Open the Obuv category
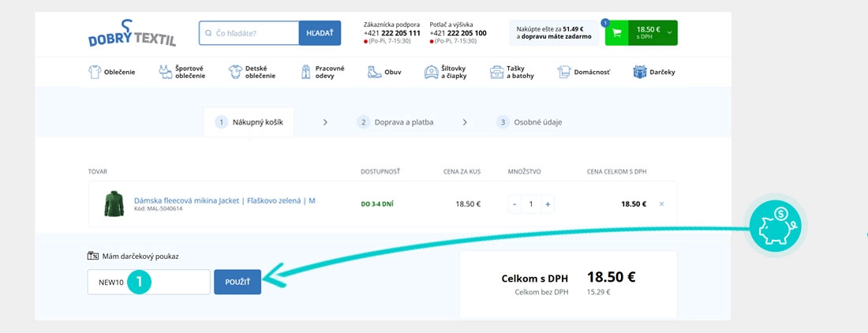 [392, 72]
